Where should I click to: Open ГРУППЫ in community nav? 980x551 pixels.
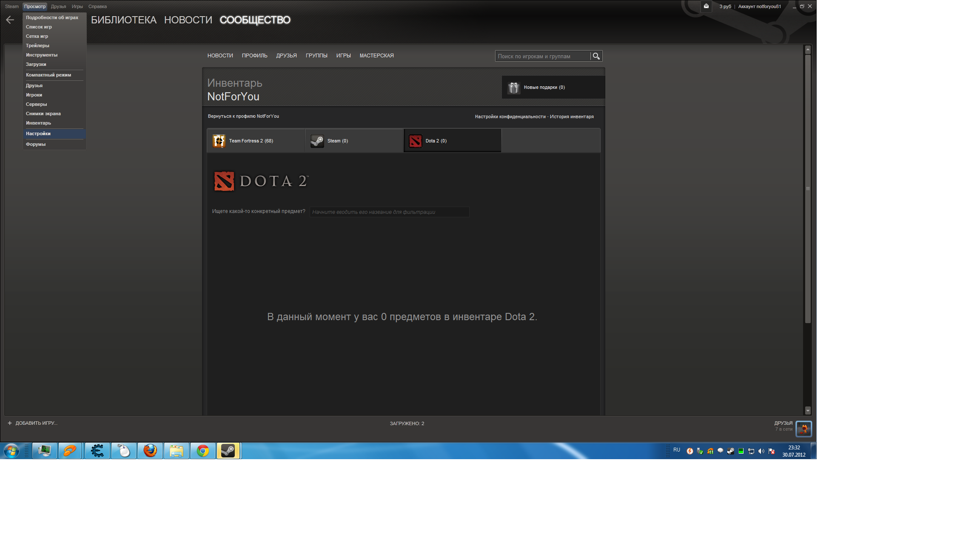[x=316, y=56]
